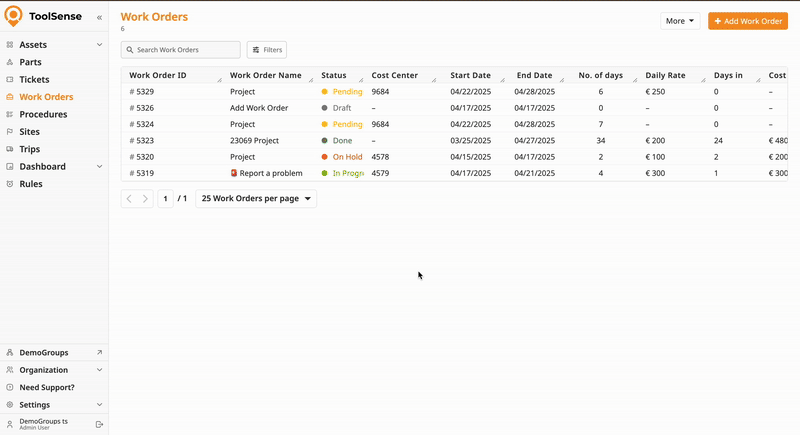This screenshot has width=800, height=435.
Task: Click the ToolSense logo icon
Action: 13,16
